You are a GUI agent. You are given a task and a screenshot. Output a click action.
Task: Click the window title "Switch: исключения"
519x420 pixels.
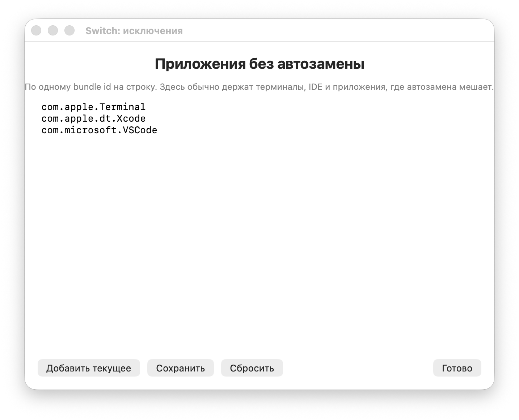134,31
